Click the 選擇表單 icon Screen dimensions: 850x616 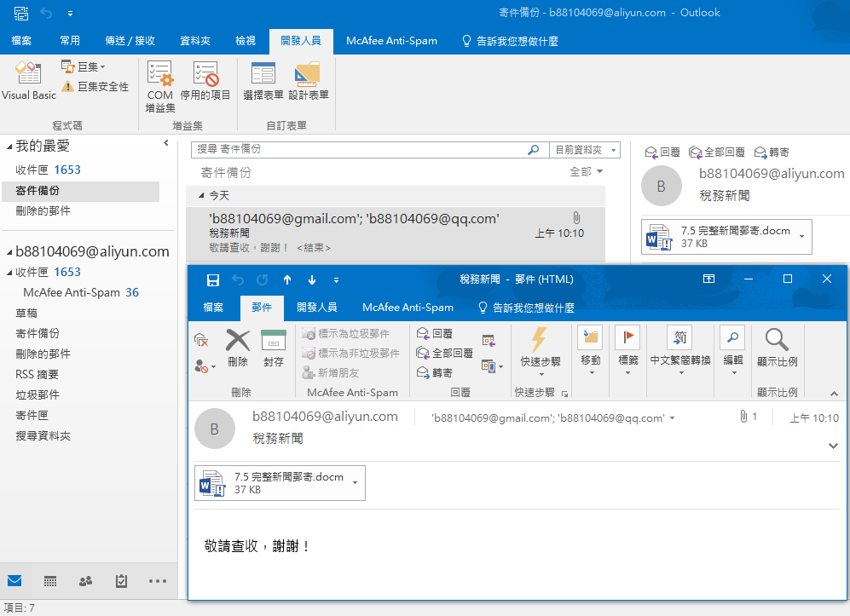point(263,73)
